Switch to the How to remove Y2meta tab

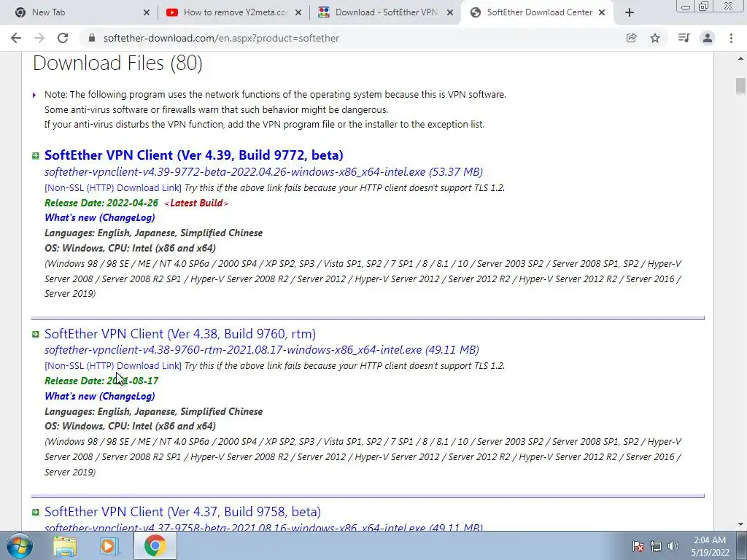click(x=233, y=12)
